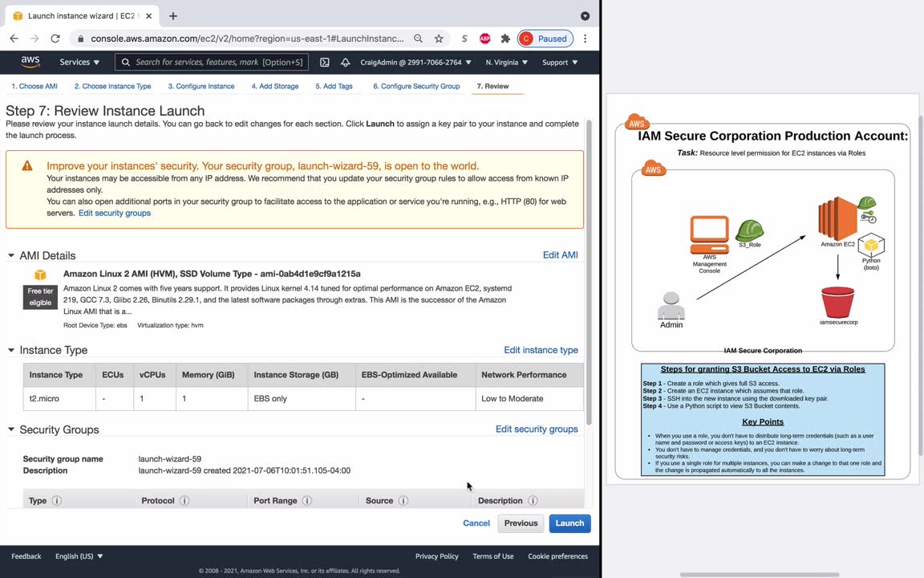Reload the EC2 console page
Image resolution: width=924 pixels, height=578 pixels.
click(x=55, y=39)
